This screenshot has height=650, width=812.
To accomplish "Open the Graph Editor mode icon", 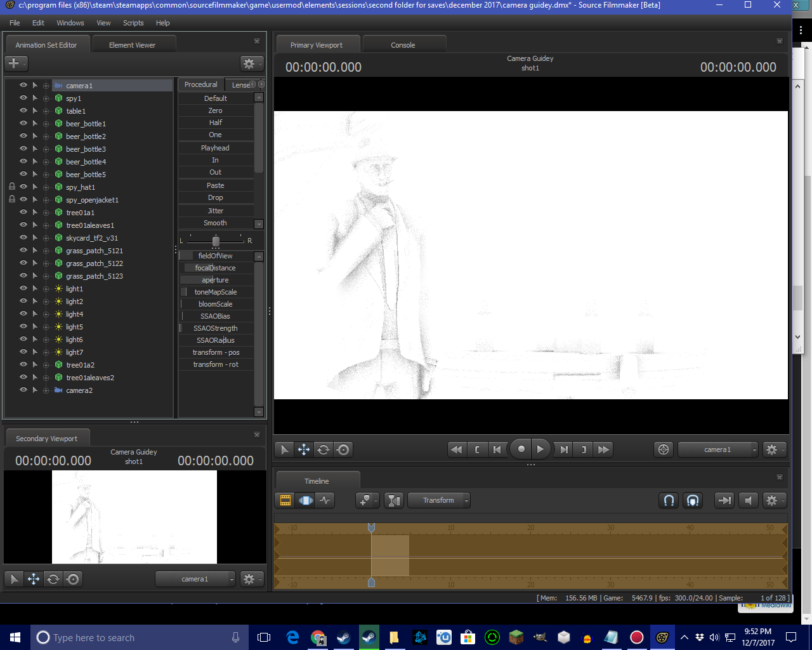I will point(325,500).
